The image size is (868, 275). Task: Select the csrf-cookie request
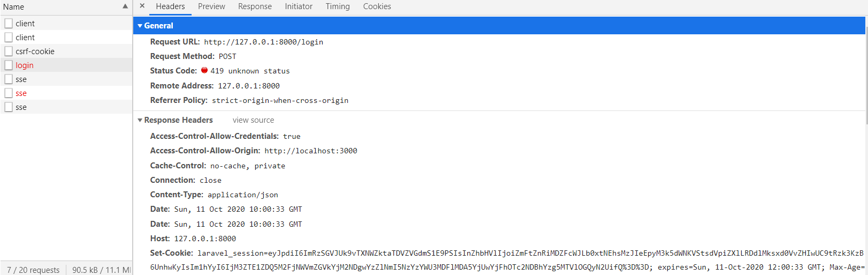[35, 51]
